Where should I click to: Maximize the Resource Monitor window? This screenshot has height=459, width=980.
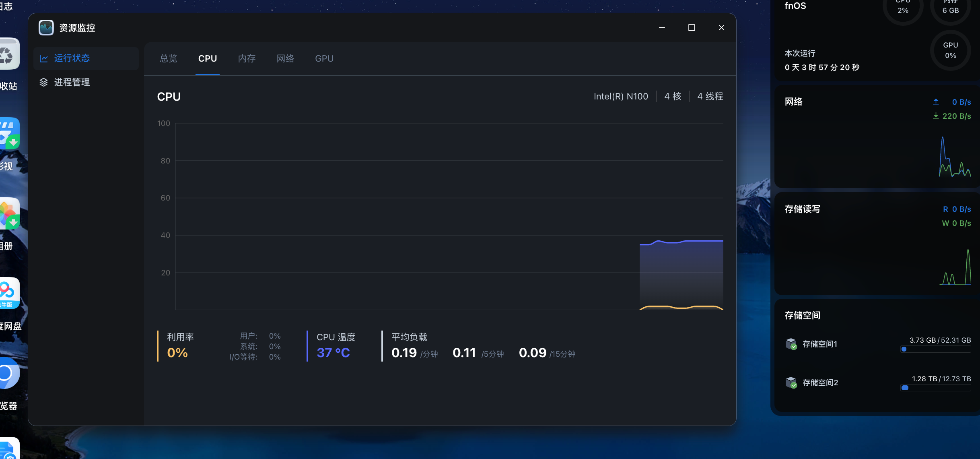692,28
